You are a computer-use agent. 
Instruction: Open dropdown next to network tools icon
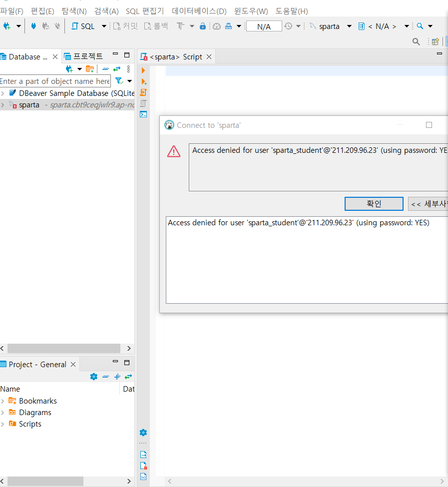point(239,26)
